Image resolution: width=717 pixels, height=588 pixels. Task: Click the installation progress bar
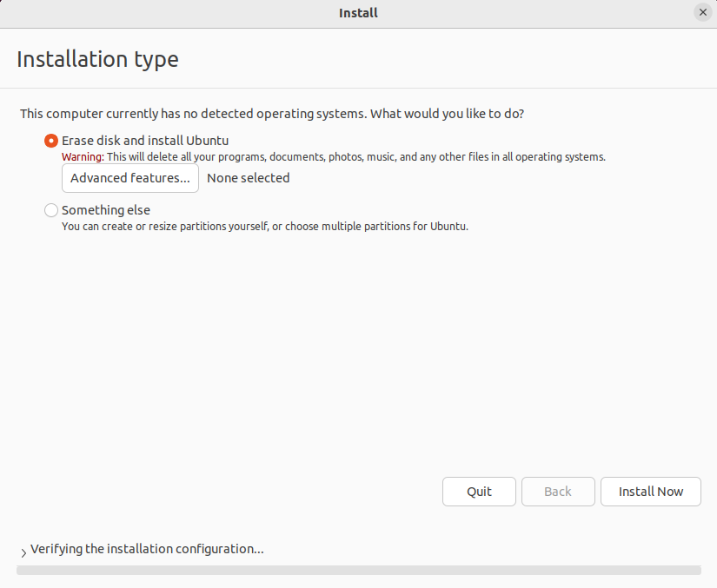tap(358, 570)
